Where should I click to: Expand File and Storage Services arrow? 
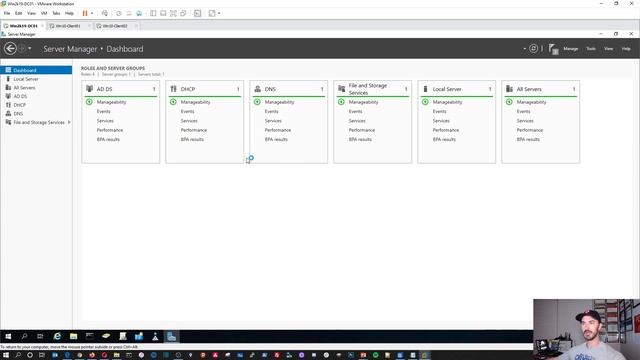click(x=69, y=122)
